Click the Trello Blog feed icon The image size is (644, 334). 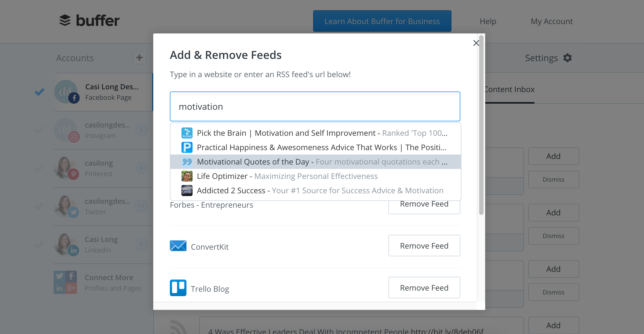(178, 288)
